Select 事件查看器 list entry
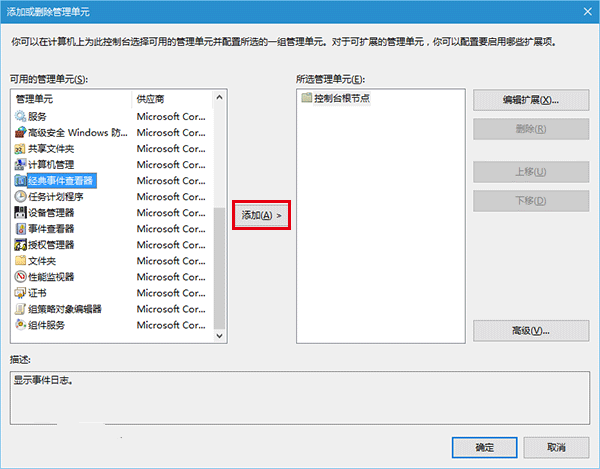600x469 pixels. tap(51, 229)
